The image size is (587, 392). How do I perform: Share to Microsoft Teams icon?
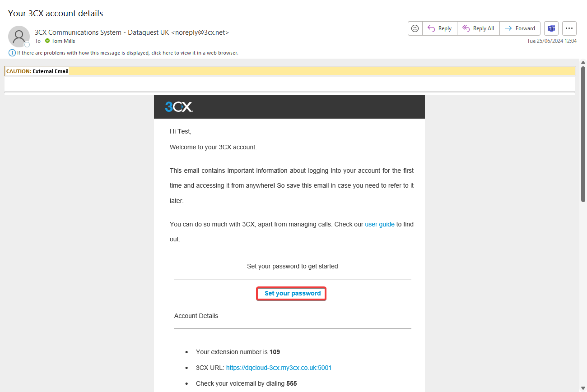pos(551,28)
